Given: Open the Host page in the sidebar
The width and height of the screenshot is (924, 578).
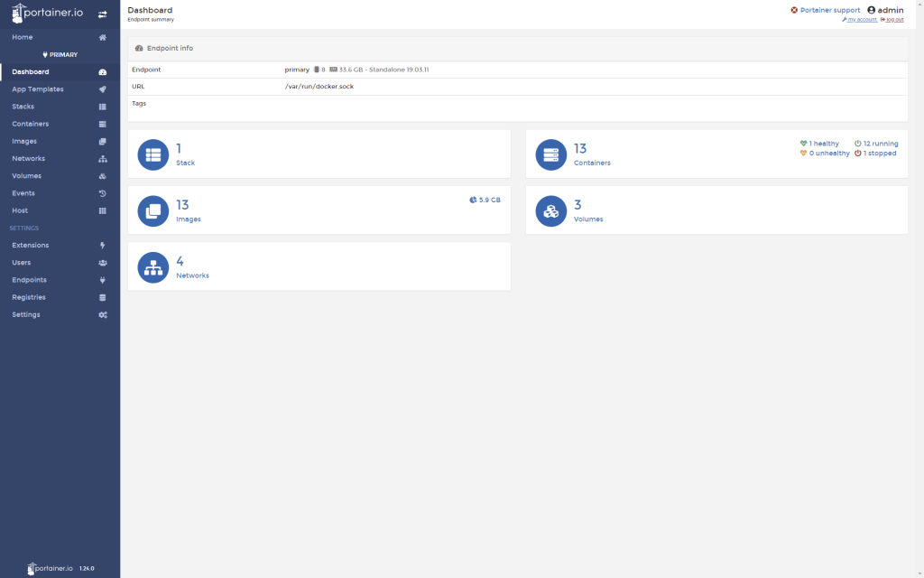Looking at the screenshot, I should tap(20, 210).
